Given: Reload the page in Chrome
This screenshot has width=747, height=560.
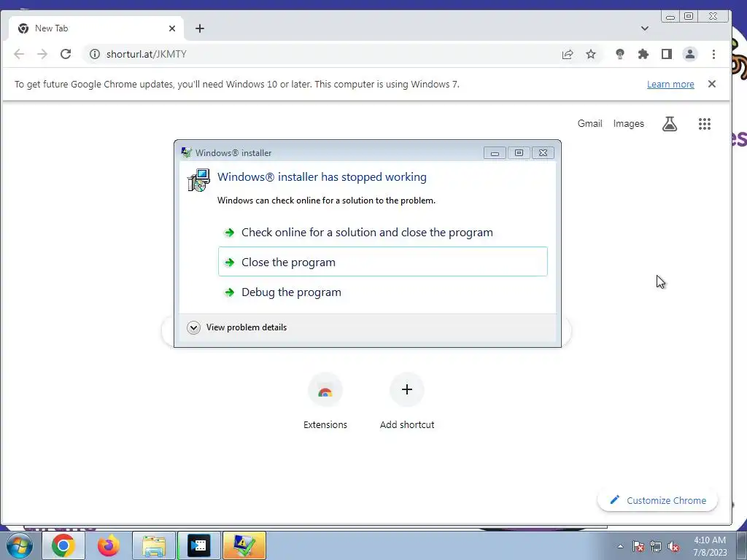Looking at the screenshot, I should coord(66,54).
